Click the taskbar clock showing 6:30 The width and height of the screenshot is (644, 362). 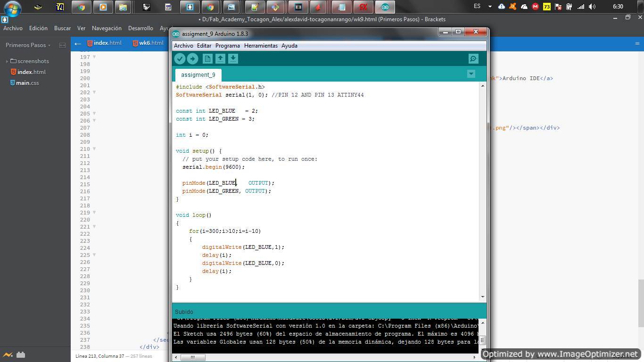coord(618,7)
